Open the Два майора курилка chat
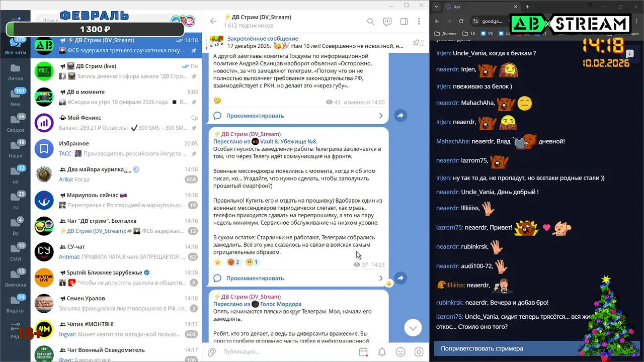This screenshot has width=644, height=362. point(116,174)
